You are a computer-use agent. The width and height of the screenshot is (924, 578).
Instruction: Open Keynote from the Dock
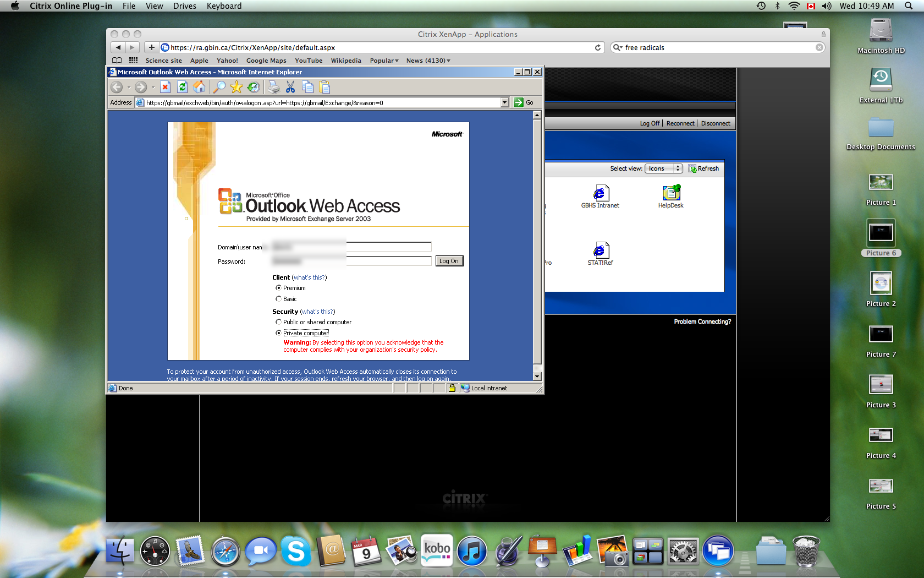[x=542, y=550]
